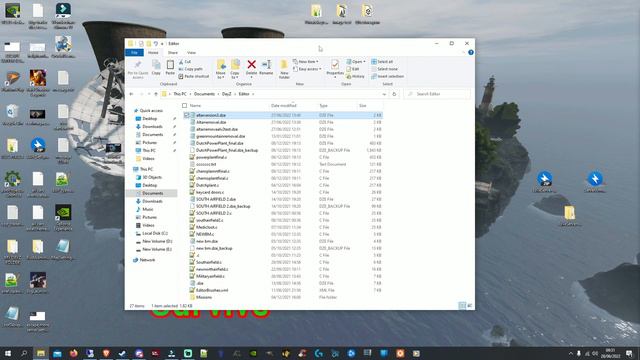Click the Paste icon in the ribbon
The width and height of the screenshot is (640, 360).
(x=170, y=67)
